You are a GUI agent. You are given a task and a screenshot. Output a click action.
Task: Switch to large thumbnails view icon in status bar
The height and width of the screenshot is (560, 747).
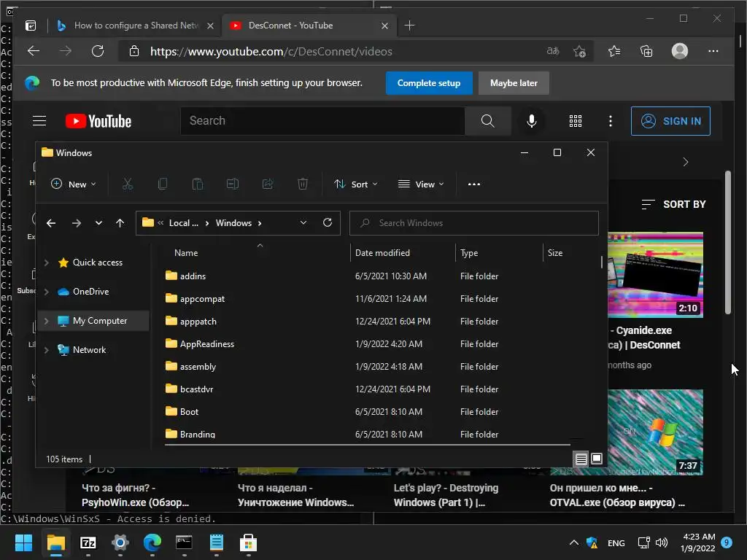pos(597,459)
